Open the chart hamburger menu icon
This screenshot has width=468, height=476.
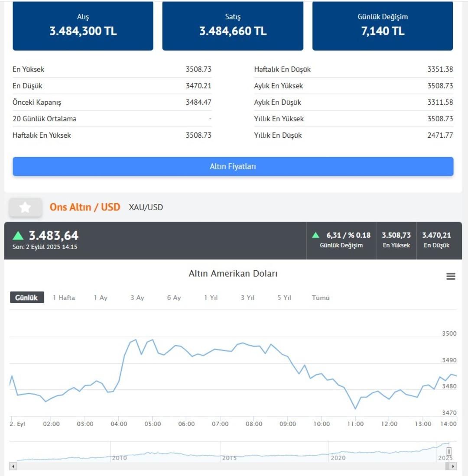450,276
